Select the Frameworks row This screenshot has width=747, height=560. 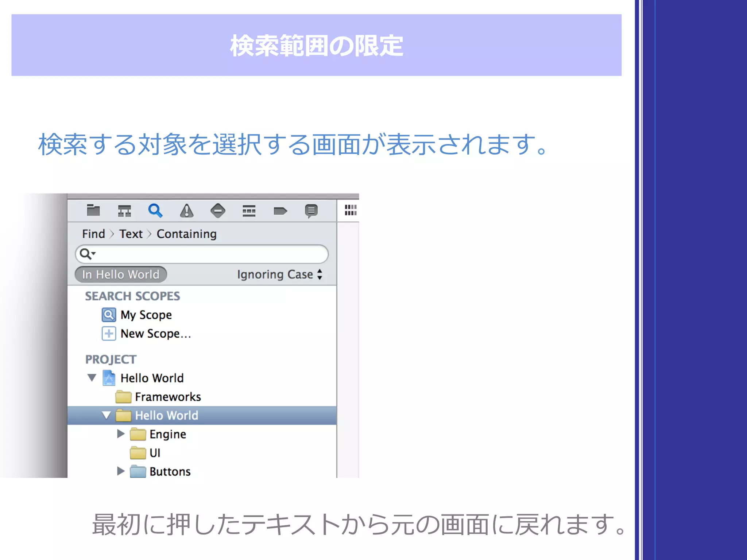pos(202,397)
